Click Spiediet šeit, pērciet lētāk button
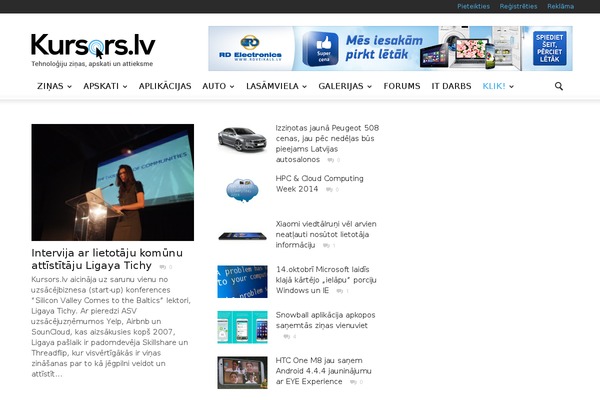Viewport: 600px width, 400px height. point(549,48)
